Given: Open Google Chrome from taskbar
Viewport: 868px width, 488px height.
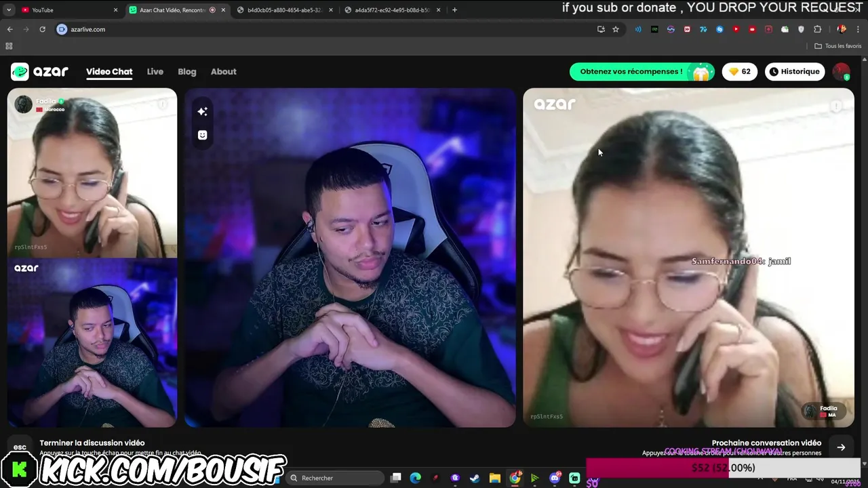Looking at the screenshot, I should click(515, 478).
